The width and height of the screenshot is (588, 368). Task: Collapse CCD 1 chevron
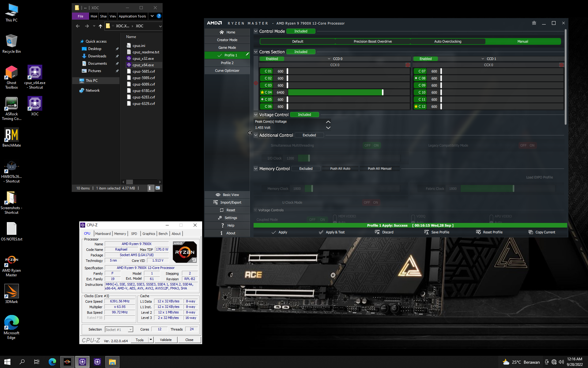click(483, 59)
